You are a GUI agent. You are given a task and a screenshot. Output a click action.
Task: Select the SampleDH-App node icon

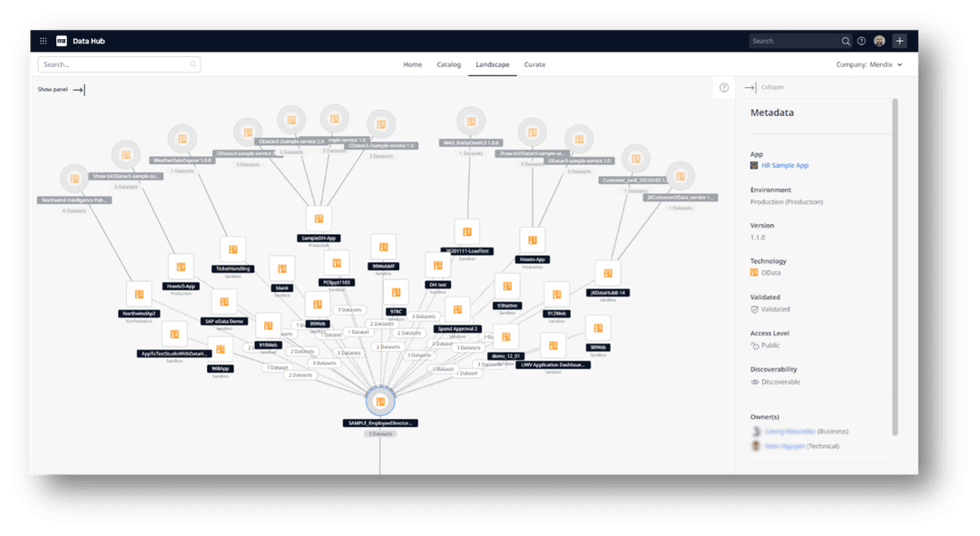(318, 219)
